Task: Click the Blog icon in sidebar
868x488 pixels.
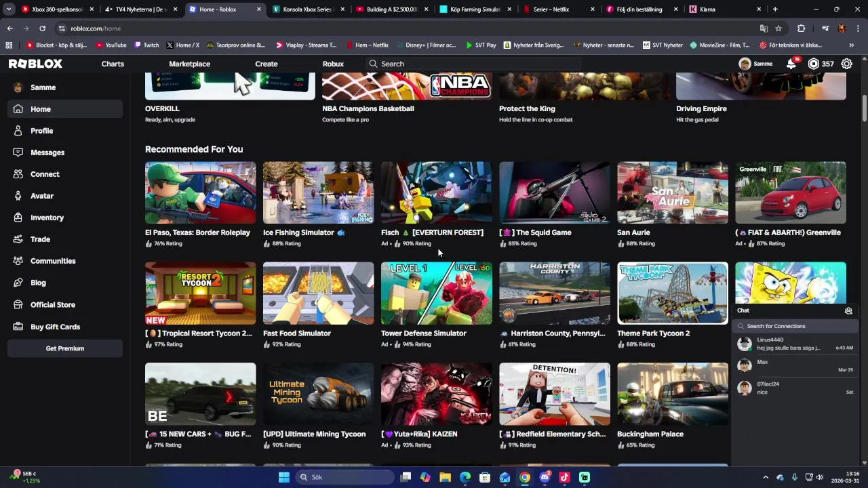Action: (x=18, y=283)
